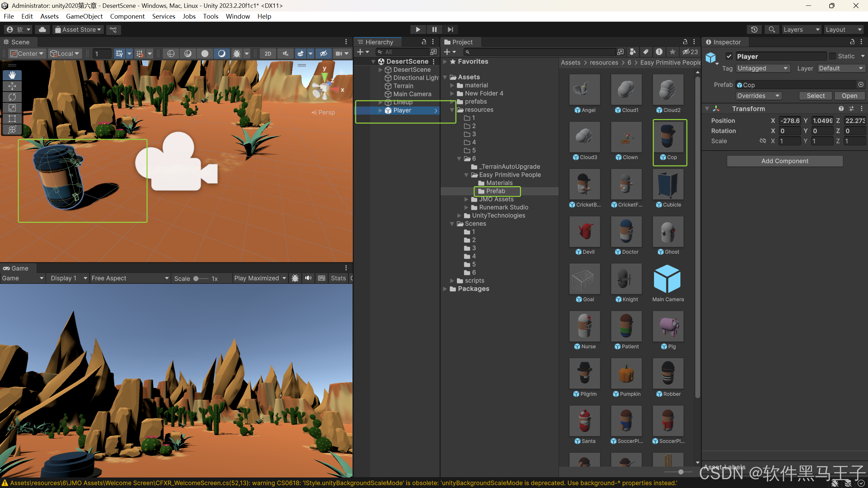Select the Move tool in Scene view
Screen dimensions: 868x488
pyautogui.click(x=12, y=86)
